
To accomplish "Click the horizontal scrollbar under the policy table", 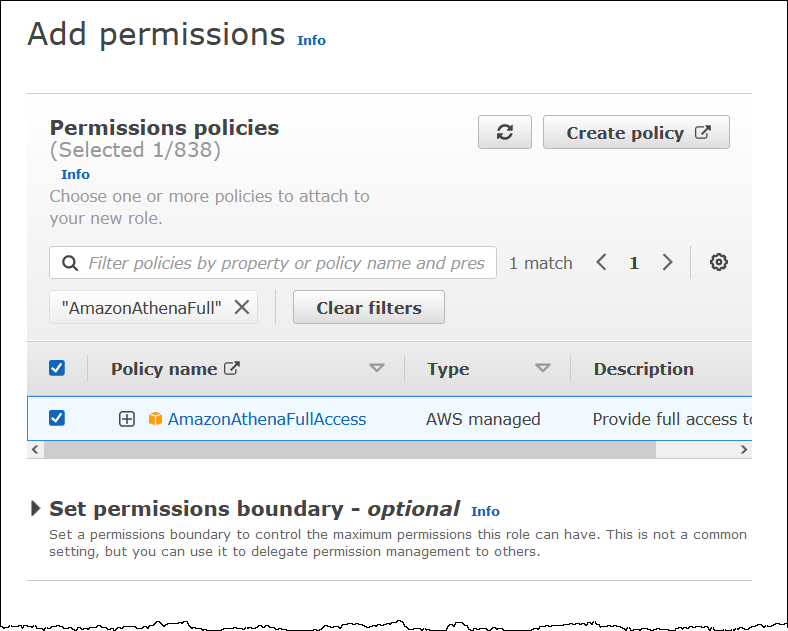I will point(350,450).
